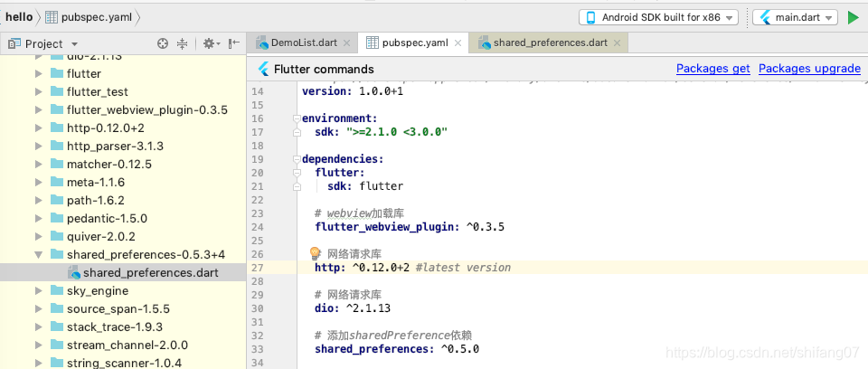The width and height of the screenshot is (868, 369).
Task: Expand the flutter folder
Action: pyautogui.click(x=38, y=73)
